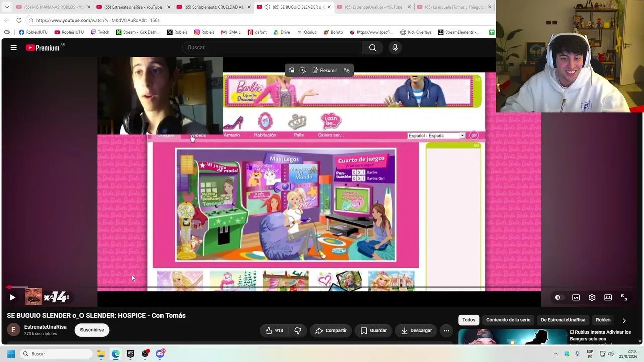
Task: Open the GMAIL bookmark
Action: click(231, 32)
